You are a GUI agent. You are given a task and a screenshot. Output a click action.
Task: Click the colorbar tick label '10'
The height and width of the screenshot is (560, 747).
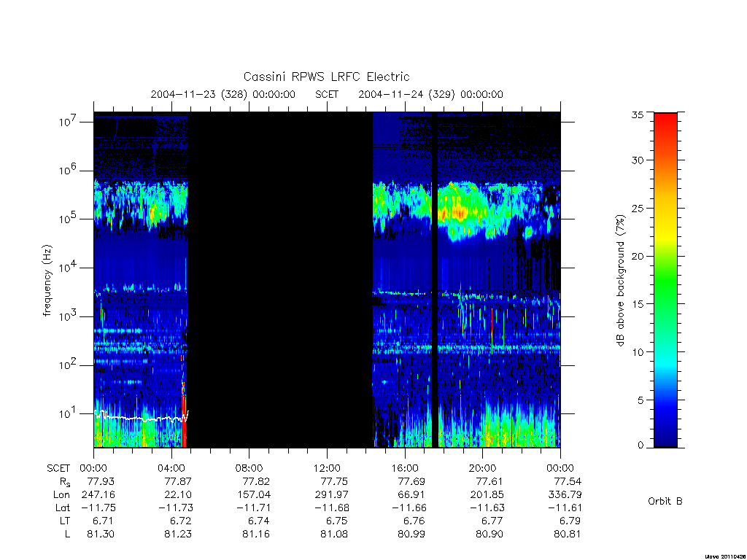[x=637, y=352]
